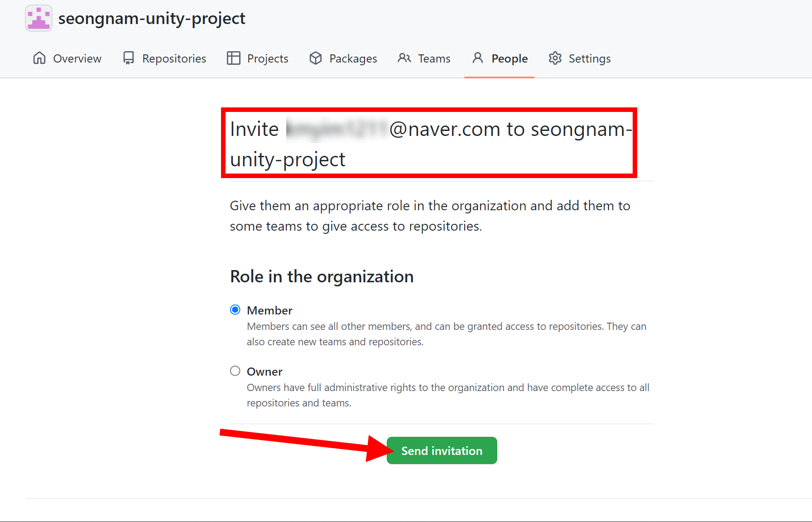Click the Send invitation button
This screenshot has width=812, height=522.
click(442, 450)
